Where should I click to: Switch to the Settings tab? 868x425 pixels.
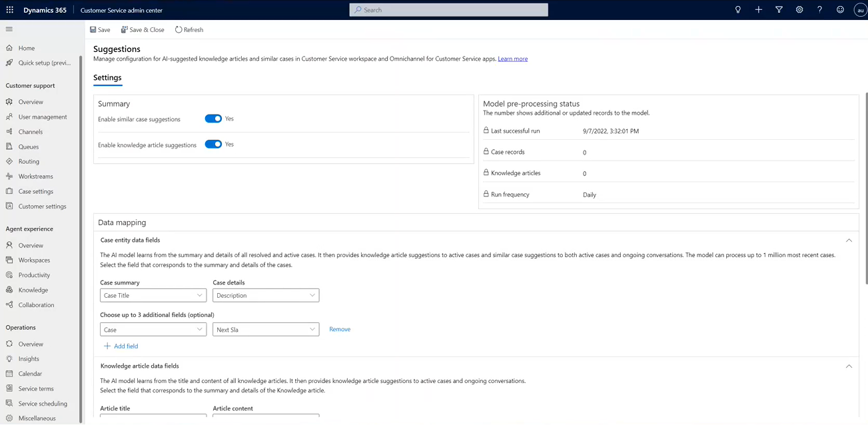(107, 78)
